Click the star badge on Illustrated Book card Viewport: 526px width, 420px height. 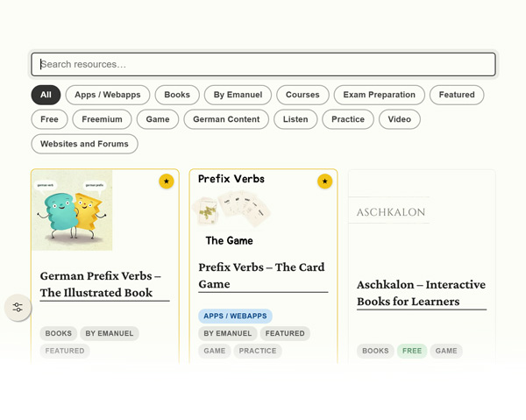(x=167, y=182)
